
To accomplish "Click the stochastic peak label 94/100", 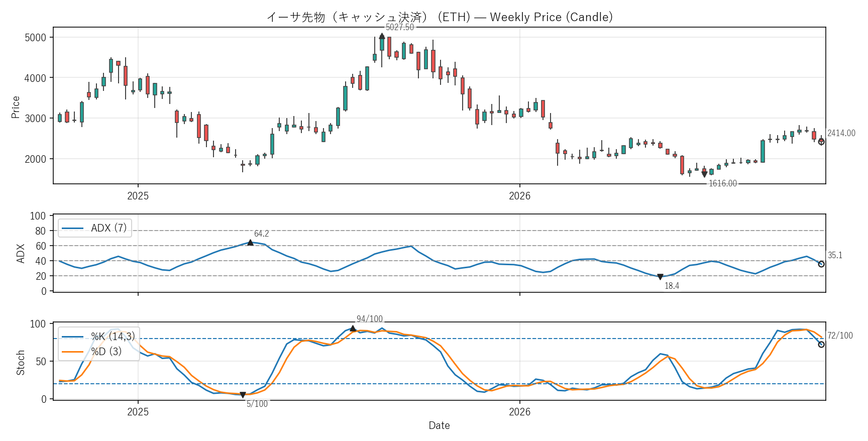I will pos(370,319).
